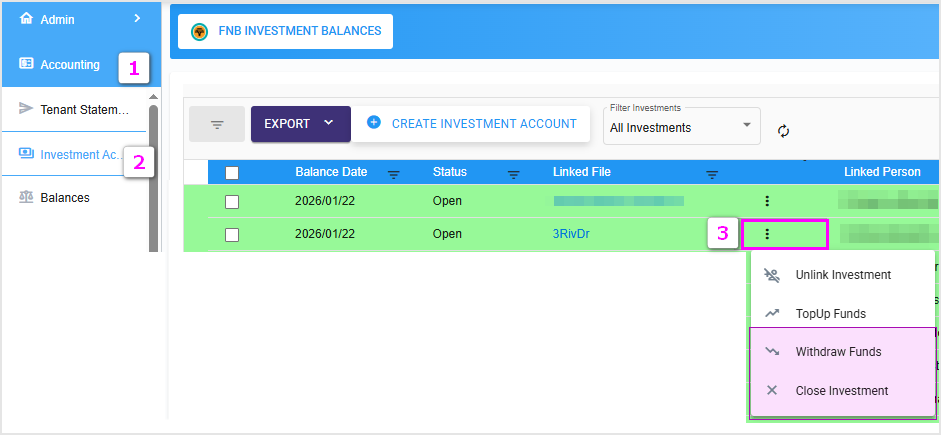Open the 3RivDr linked file link
This screenshot has height=435, width=941.
tap(571, 234)
